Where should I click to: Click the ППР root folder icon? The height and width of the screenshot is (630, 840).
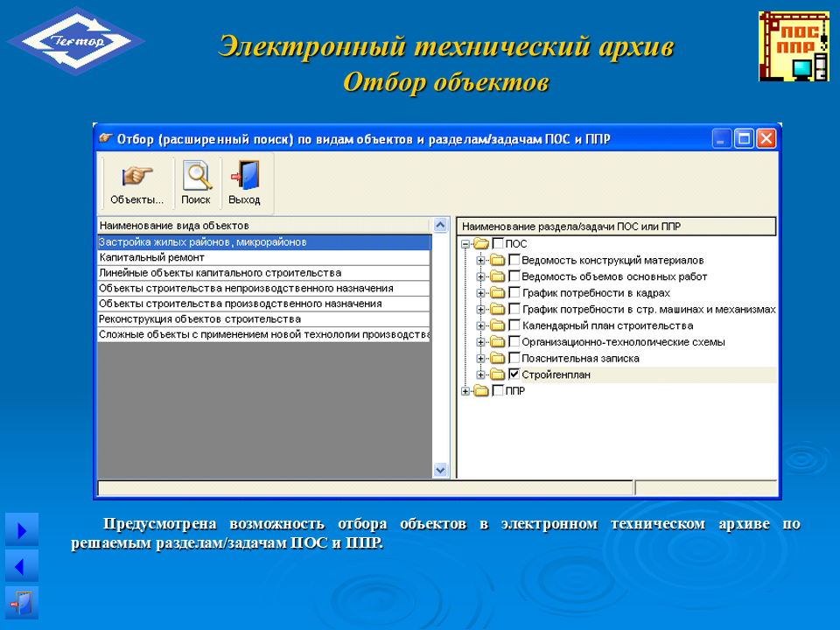pyautogui.click(x=481, y=390)
